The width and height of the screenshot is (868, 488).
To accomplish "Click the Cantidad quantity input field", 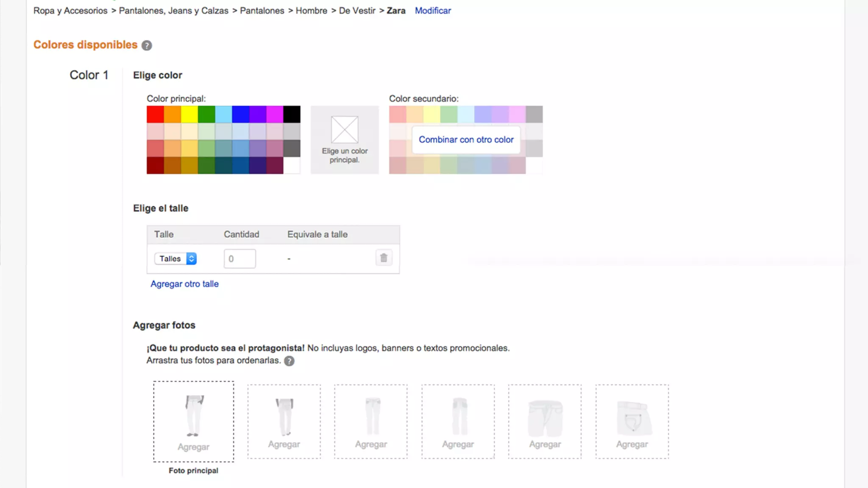I will [x=239, y=258].
